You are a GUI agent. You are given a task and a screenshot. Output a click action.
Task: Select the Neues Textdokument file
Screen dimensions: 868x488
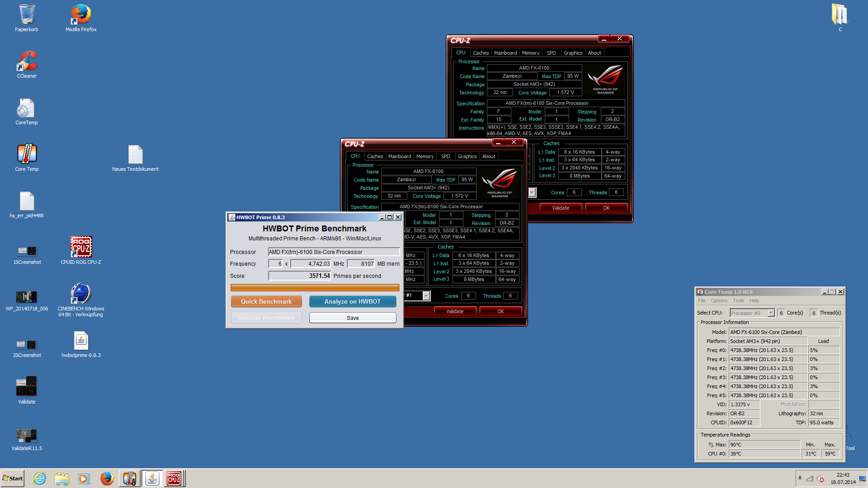pyautogui.click(x=135, y=158)
